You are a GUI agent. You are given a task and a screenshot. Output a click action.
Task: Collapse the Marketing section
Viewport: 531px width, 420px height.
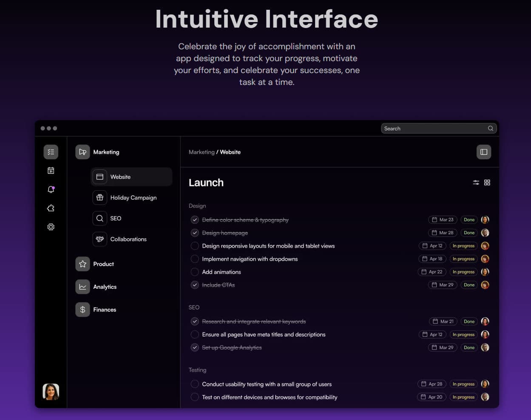106,152
